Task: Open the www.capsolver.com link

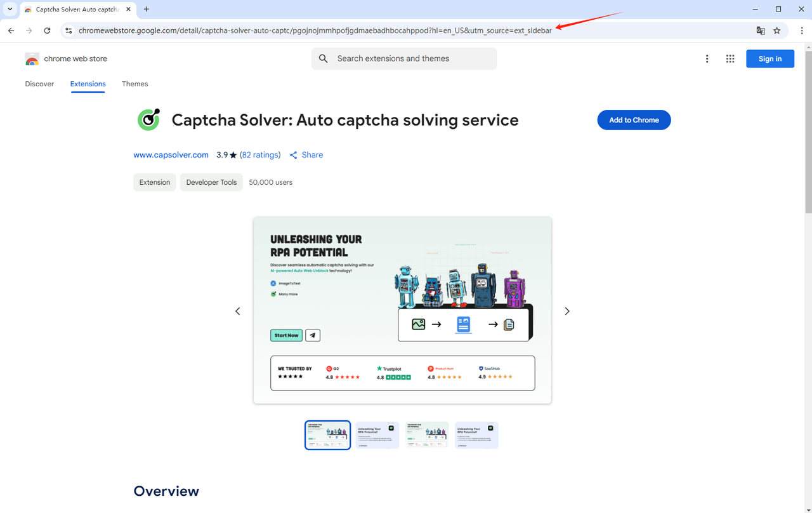Action: point(171,155)
